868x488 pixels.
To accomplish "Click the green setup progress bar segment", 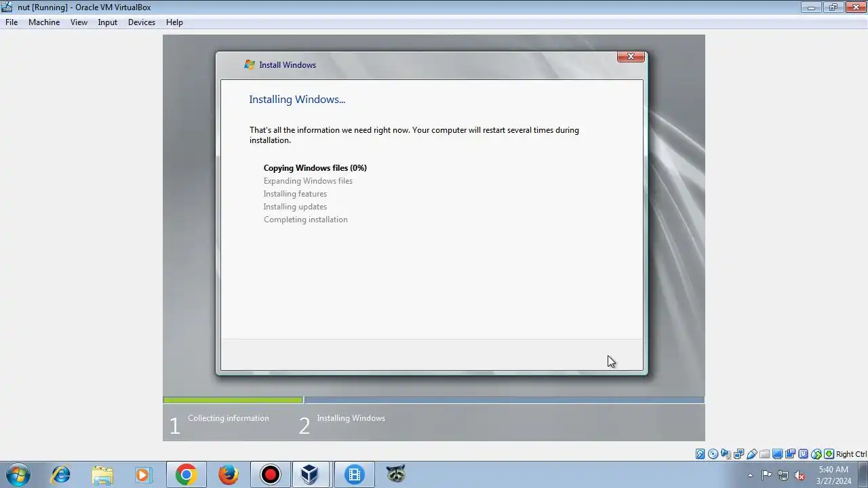I will pos(233,400).
